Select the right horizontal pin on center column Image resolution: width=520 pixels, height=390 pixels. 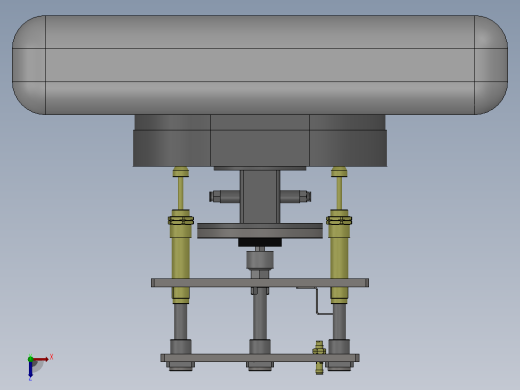pos(295,196)
